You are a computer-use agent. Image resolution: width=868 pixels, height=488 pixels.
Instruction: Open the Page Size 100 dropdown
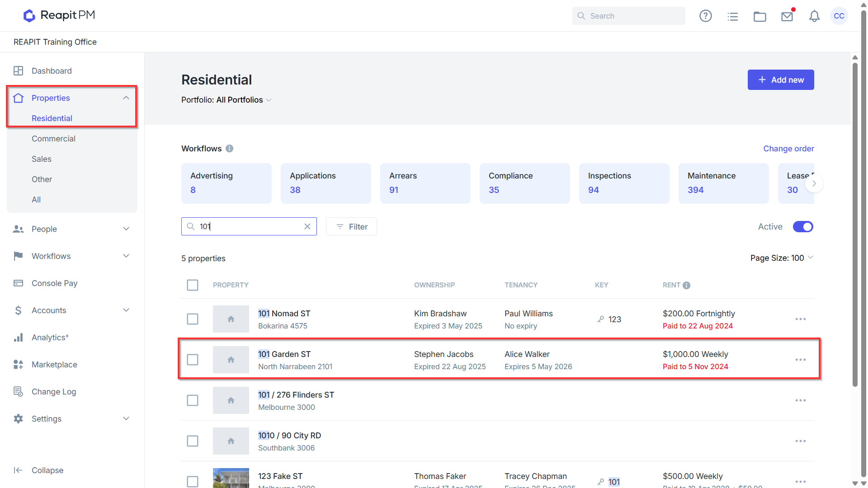[782, 258]
